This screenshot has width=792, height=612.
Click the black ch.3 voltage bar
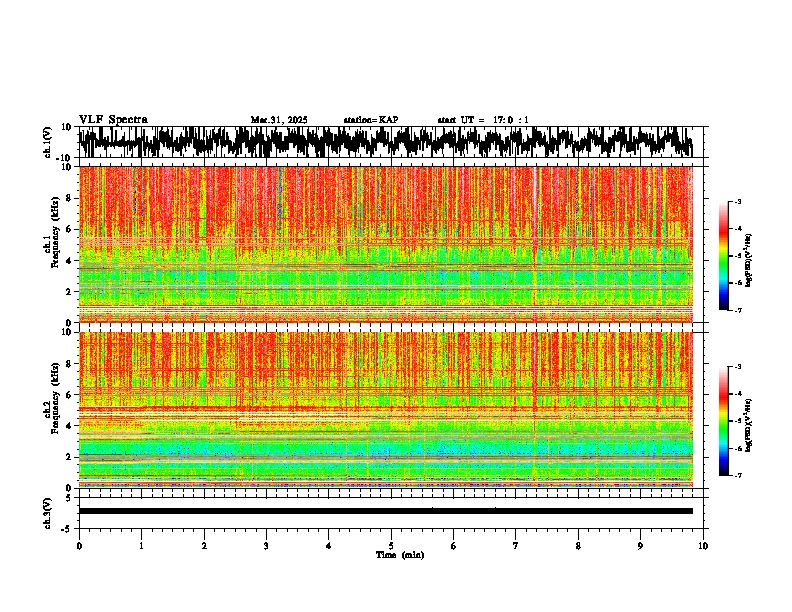[385, 511]
